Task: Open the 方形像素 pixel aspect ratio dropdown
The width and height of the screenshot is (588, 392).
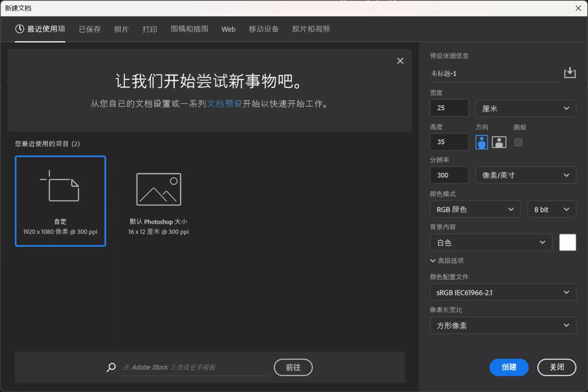Action: click(x=503, y=326)
